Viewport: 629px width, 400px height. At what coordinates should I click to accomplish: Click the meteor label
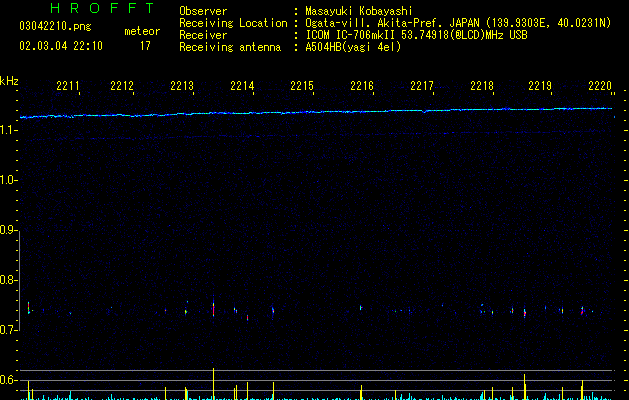click(x=142, y=31)
